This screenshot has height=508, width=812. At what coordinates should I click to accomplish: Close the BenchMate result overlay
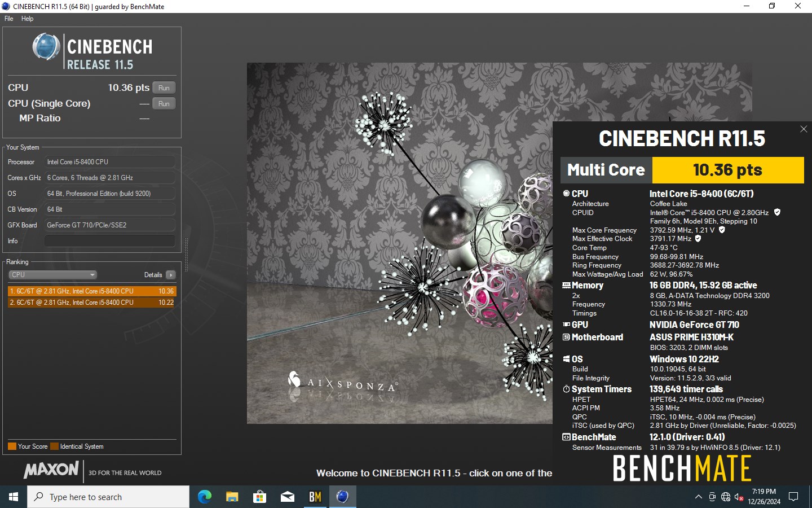coord(804,129)
